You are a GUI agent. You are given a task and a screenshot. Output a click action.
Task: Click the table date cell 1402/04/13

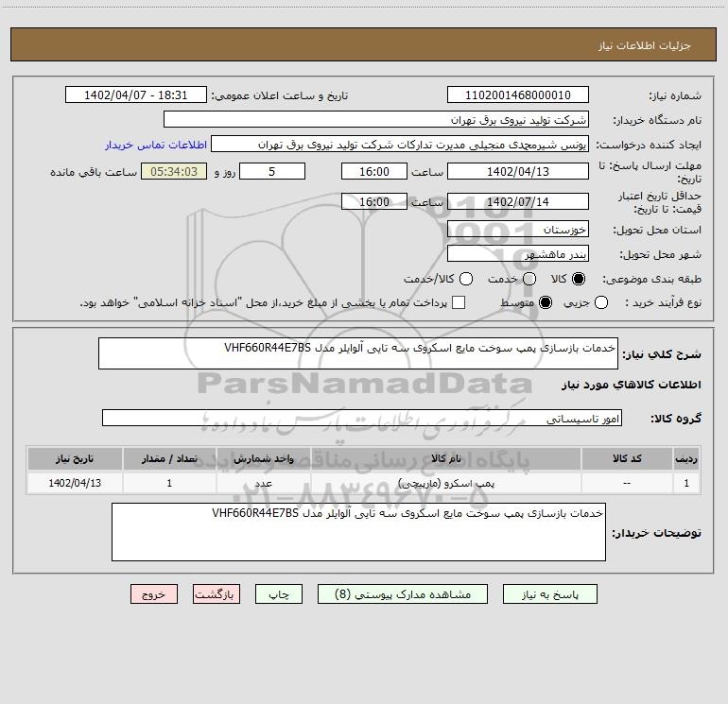[x=75, y=483]
